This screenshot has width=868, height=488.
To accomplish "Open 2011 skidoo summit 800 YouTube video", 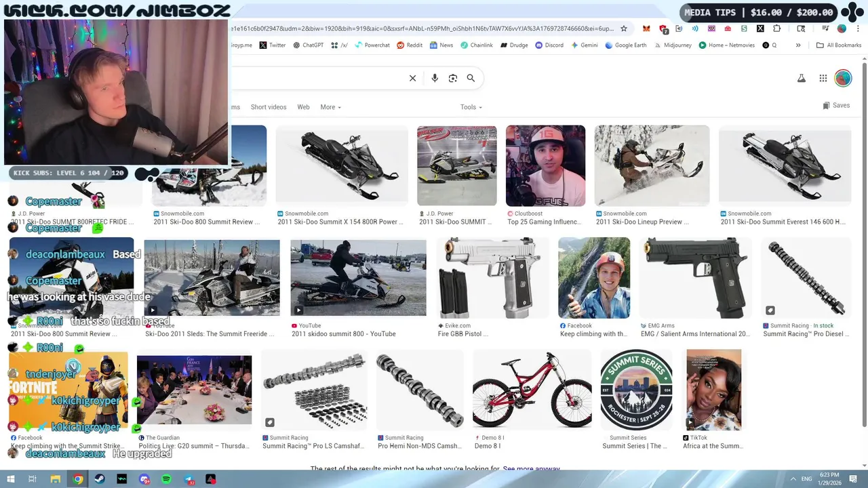I will click(358, 278).
